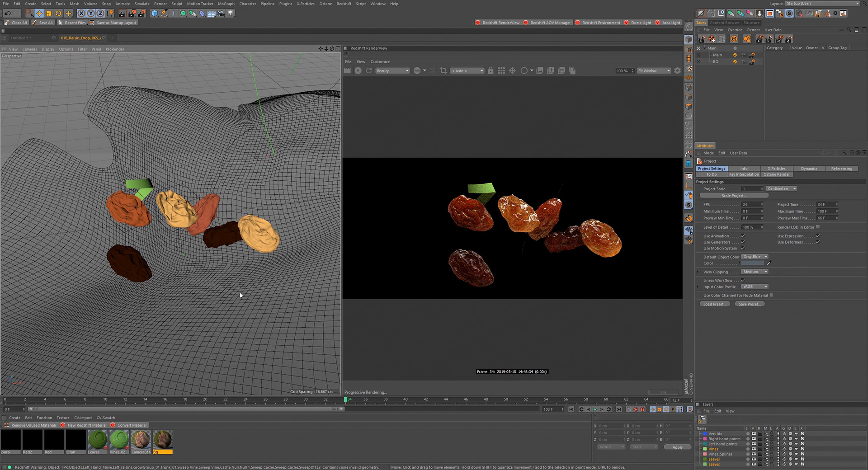Click the Light object bulb icon
This screenshot has height=470, width=868.
pos(231,14)
